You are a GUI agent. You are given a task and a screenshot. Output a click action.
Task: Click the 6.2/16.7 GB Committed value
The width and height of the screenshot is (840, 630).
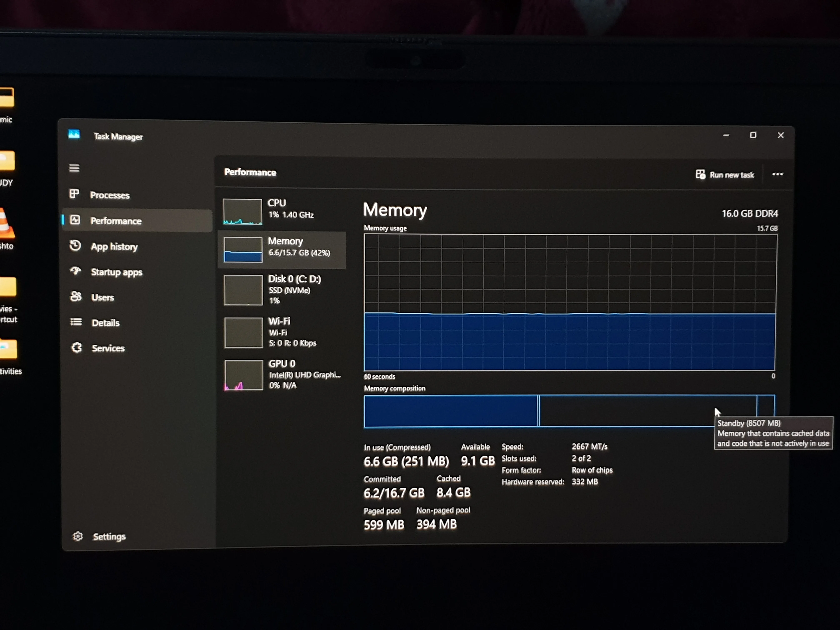coord(394,493)
